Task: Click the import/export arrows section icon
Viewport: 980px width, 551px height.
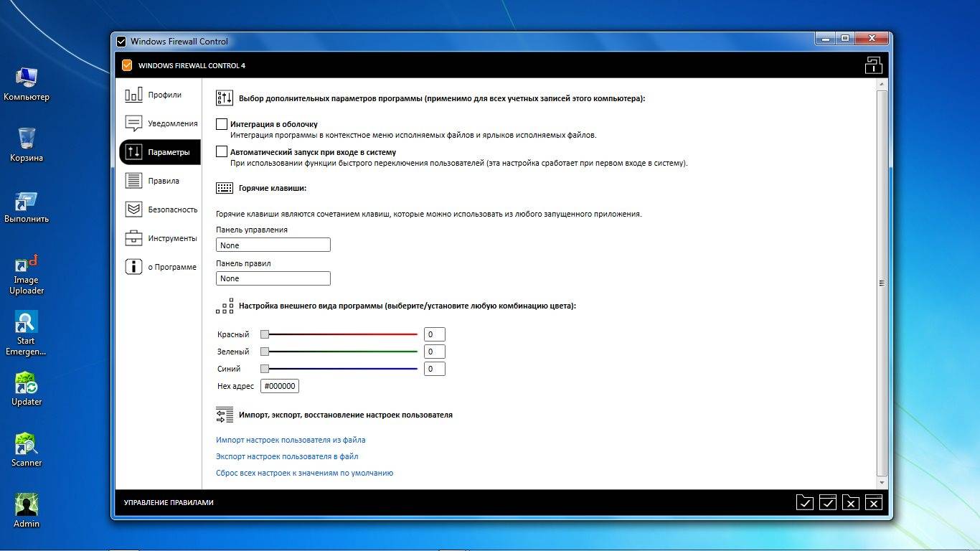Action: [x=225, y=415]
